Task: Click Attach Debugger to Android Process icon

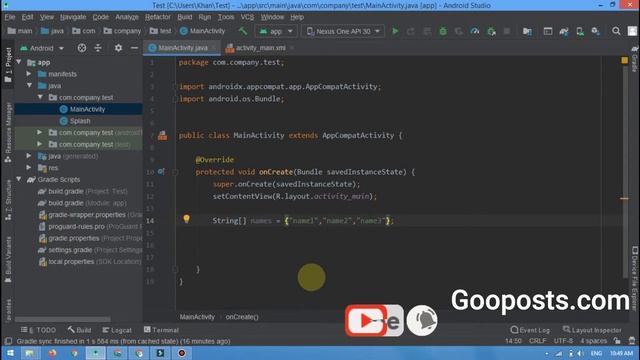Action: pos(491,31)
